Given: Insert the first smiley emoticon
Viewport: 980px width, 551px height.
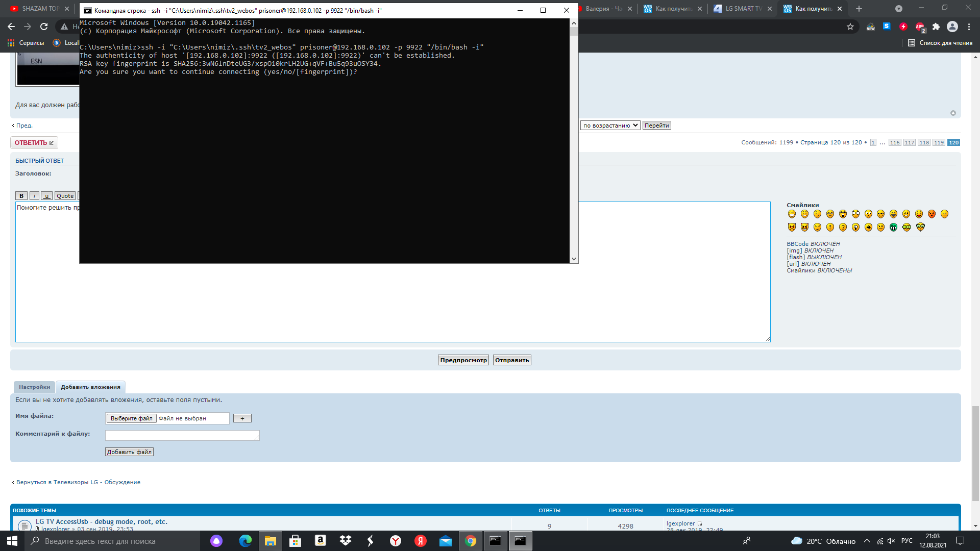Looking at the screenshot, I should [x=792, y=214].
